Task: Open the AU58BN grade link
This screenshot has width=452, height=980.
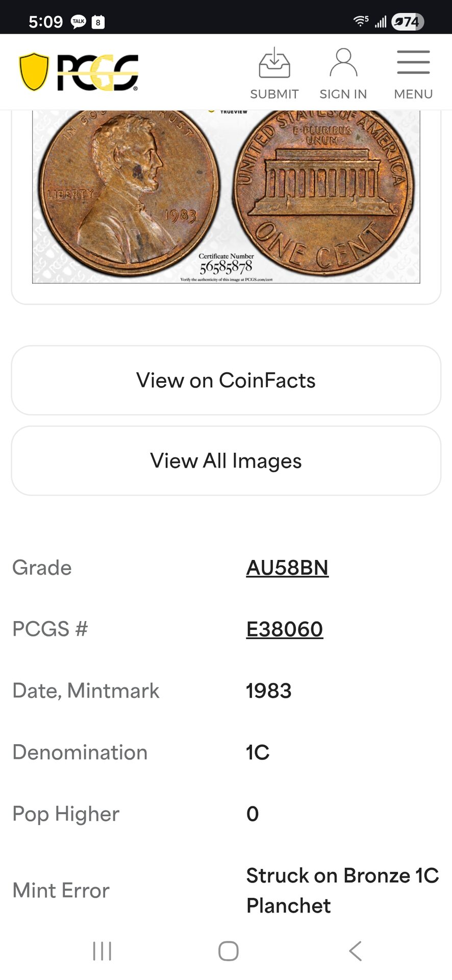Action: 287,568
